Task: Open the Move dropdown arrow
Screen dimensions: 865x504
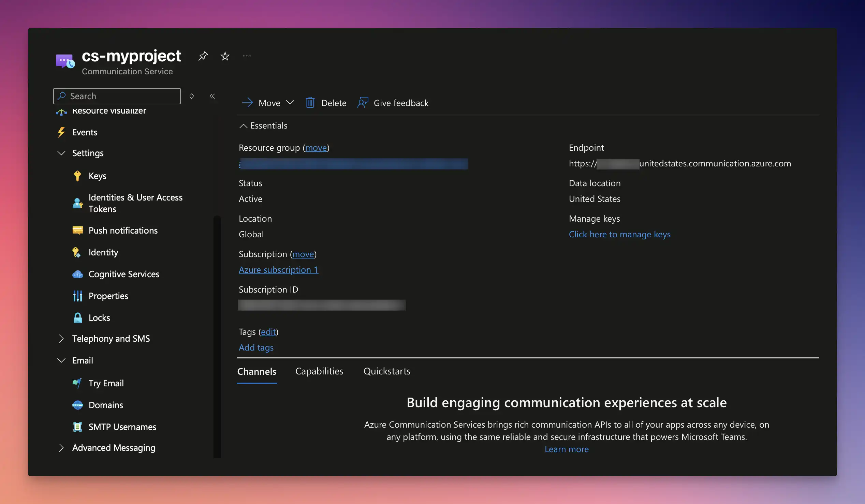Action: pyautogui.click(x=290, y=103)
